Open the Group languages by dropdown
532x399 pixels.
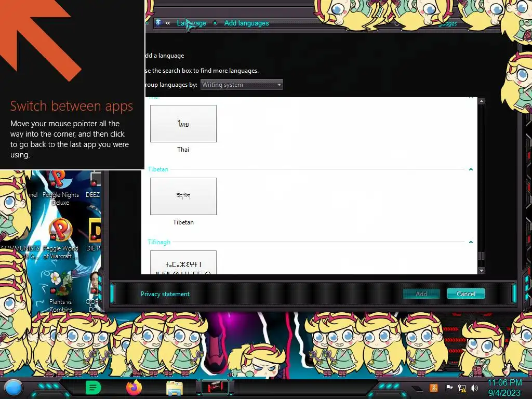pos(241,85)
